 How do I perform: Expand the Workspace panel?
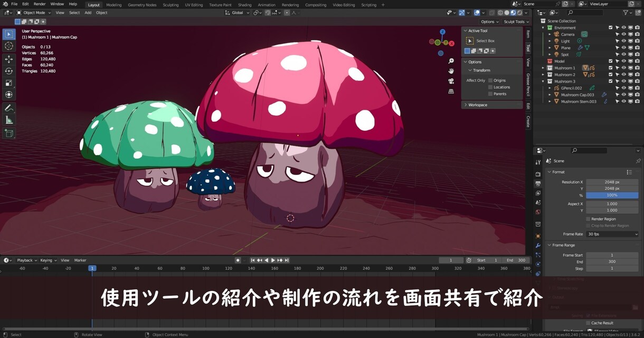492,105
